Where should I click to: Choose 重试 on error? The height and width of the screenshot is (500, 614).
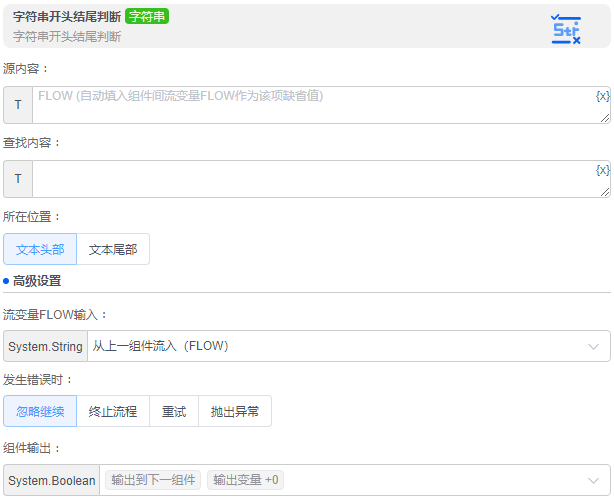click(174, 411)
